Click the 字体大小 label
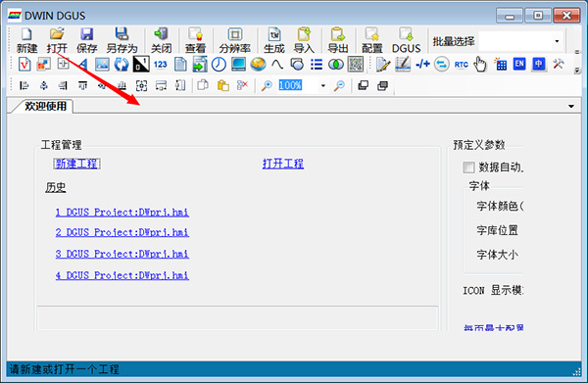588x383 pixels. click(x=497, y=255)
